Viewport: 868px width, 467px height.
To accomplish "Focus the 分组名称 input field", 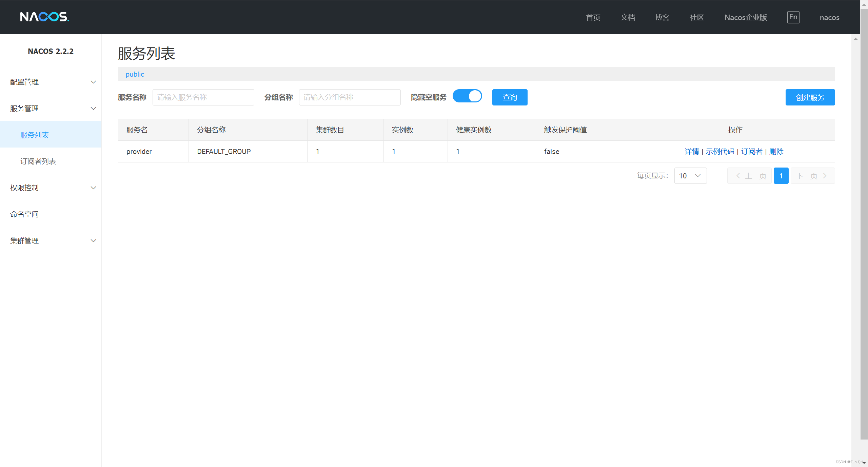I will (350, 97).
